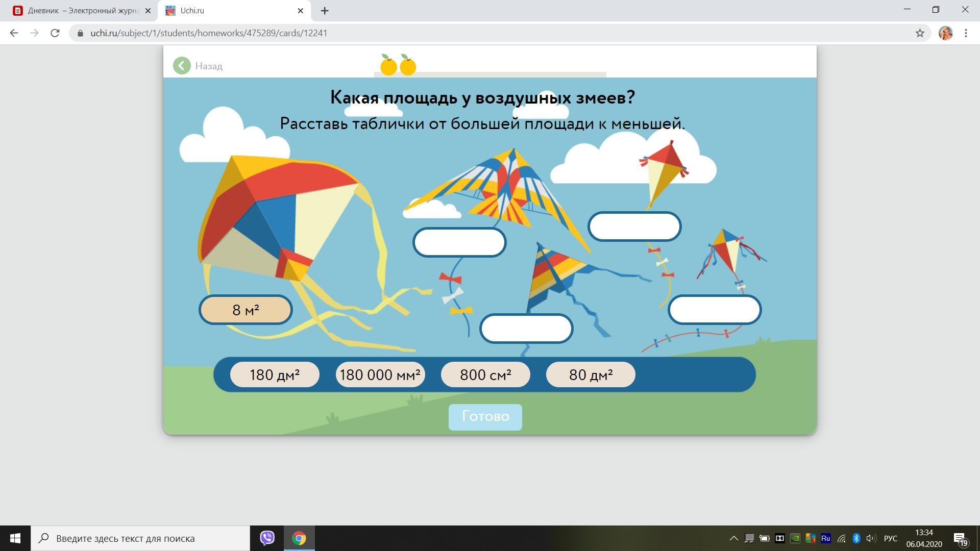The width and height of the screenshot is (980, 551).
Task: Click the browser back arrow
Action: coord(14,33)
